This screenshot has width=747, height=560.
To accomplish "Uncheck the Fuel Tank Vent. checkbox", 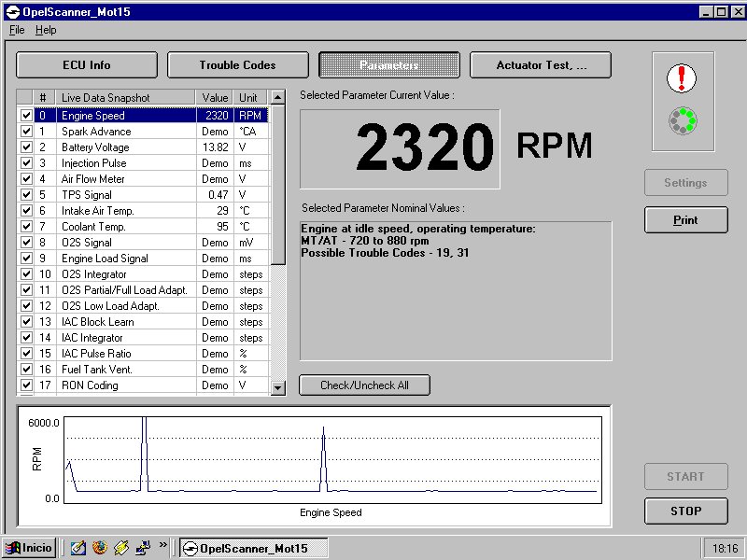I will [x=26, y=369].
